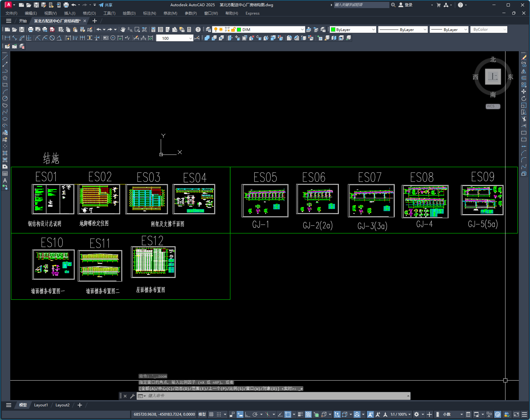This screenshot has width=530, height=420.
Task: Click Undo arrow in standard toolbar
Action: coord(99,29)
